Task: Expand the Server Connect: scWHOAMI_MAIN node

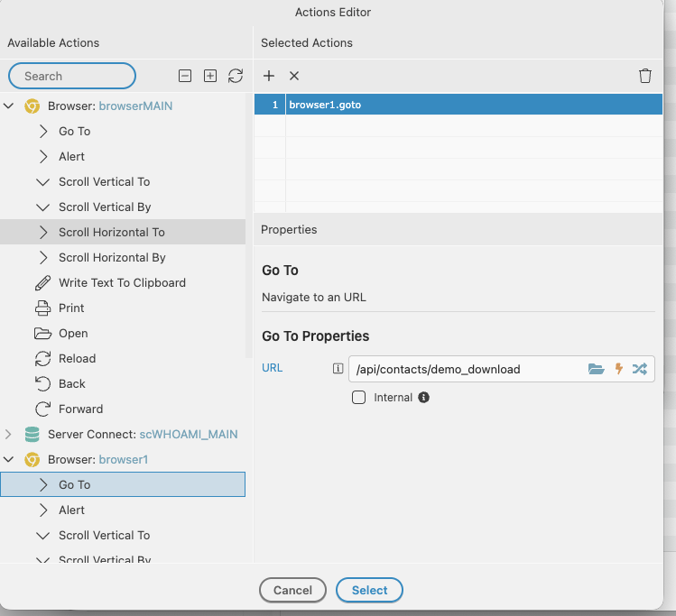Action: click(x=9, y=435)
